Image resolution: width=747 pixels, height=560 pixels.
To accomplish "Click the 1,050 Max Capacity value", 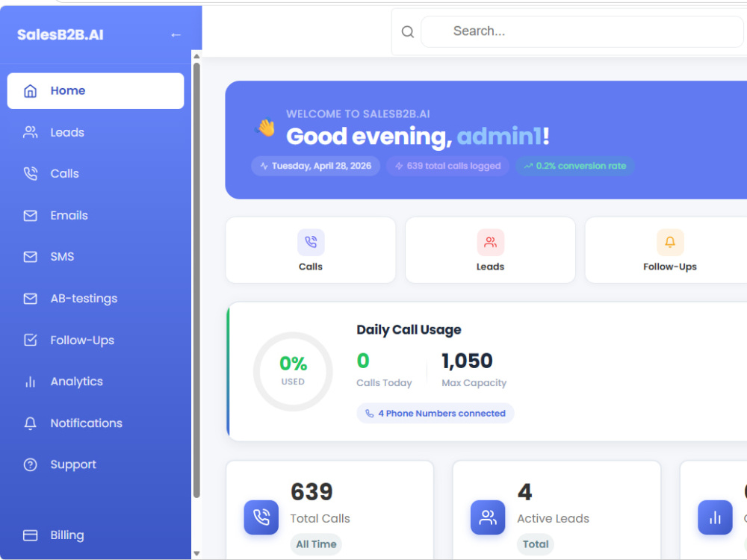I will point(467,361).
